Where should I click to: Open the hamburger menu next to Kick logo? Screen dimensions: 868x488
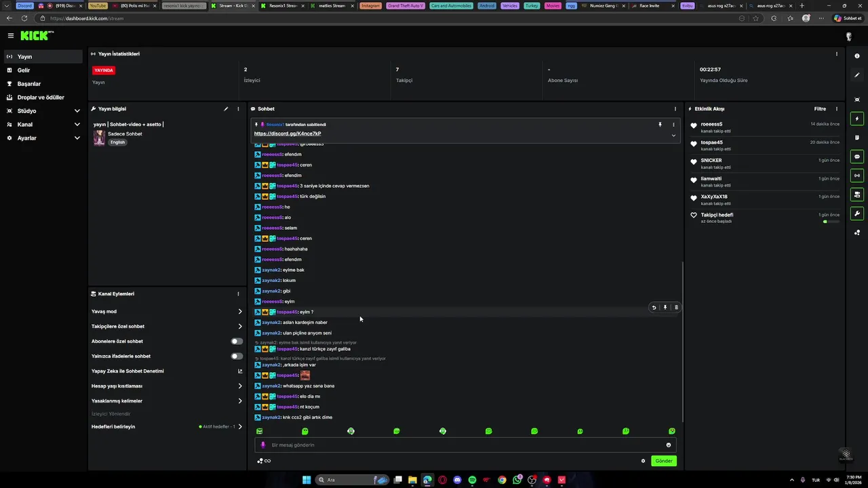(10, 35)
